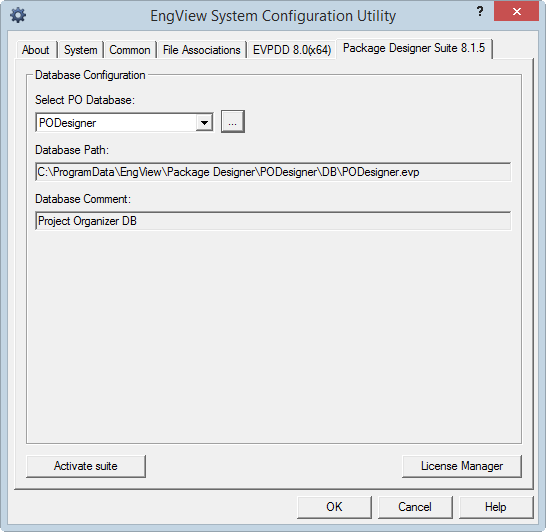
Task: Select the Common tab
Action: click(130, 50)
